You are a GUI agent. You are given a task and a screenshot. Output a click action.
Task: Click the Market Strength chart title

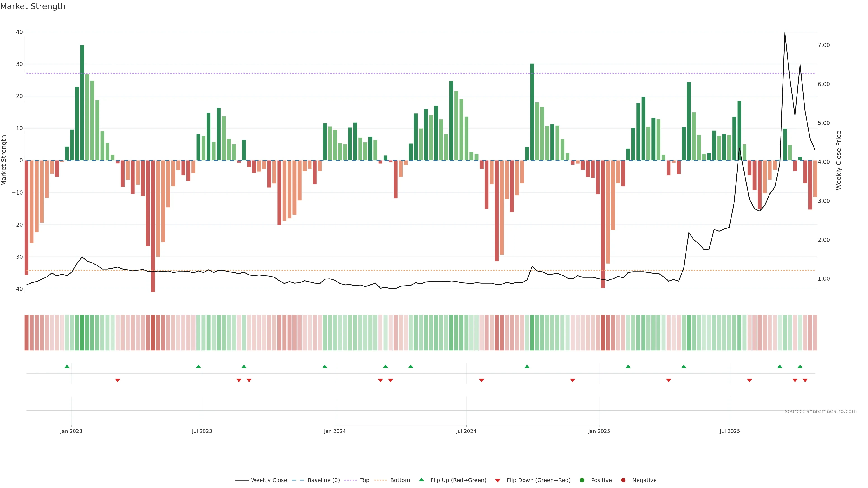(33, 6)
